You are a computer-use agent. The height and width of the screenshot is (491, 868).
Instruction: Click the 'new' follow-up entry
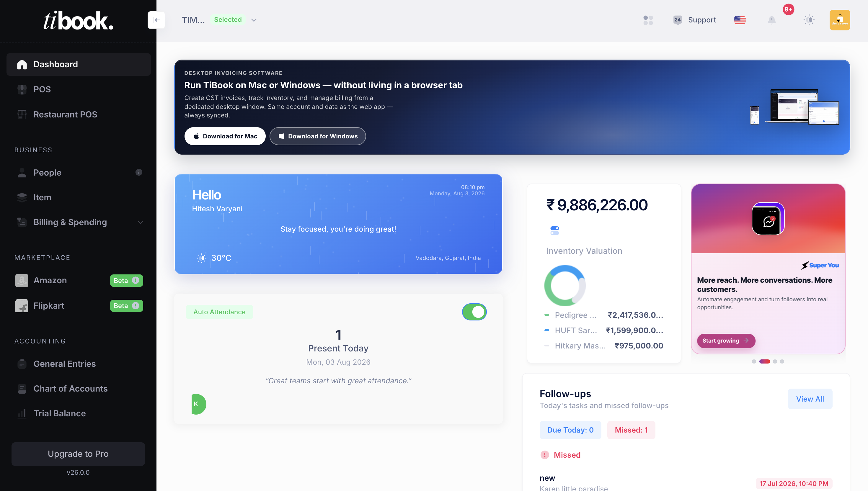click(547, 478)
